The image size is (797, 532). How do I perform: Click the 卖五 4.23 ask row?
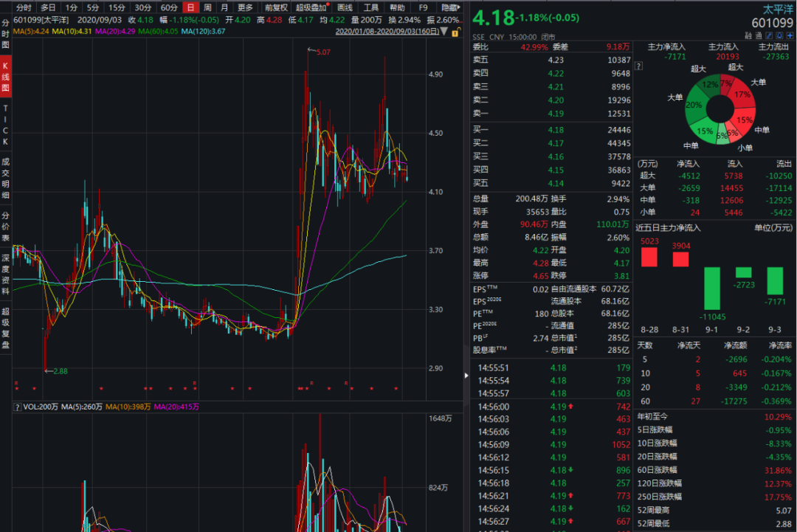pyautogui.click(x=551, y=60)
